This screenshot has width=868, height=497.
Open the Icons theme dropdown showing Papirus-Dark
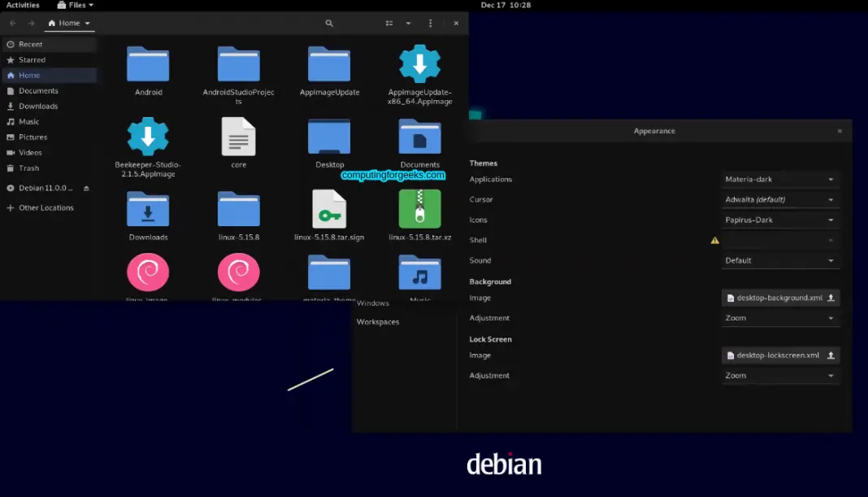pos(779,220)
